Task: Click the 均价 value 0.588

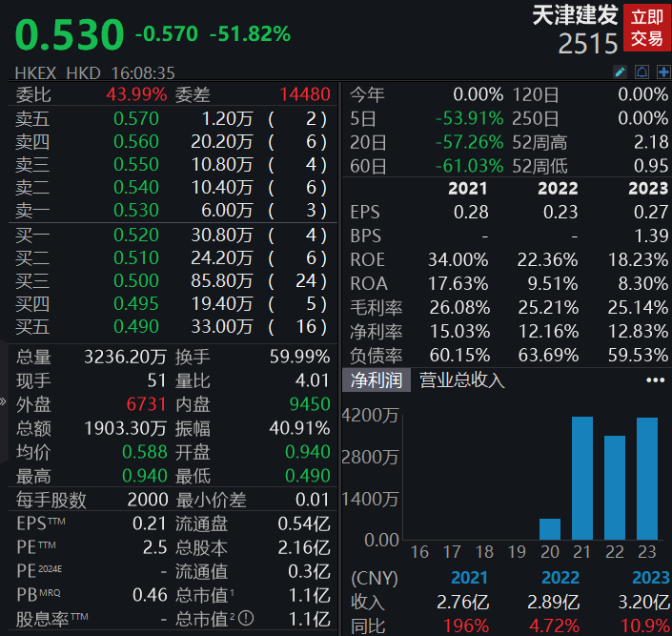Action: pyautogui.click(x=145, y=452)
